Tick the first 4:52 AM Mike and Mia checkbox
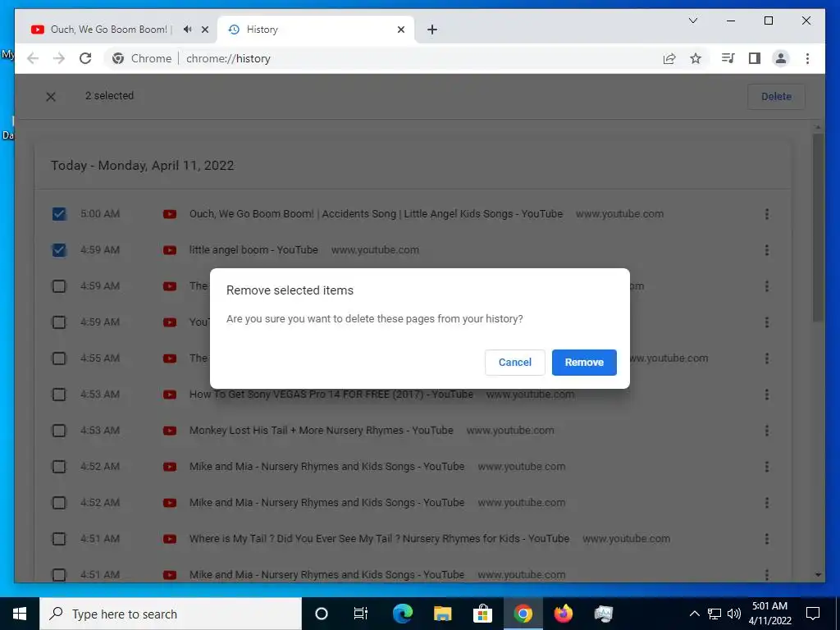The height and width of the screenshot is (630, 840). tap(59, 467)
